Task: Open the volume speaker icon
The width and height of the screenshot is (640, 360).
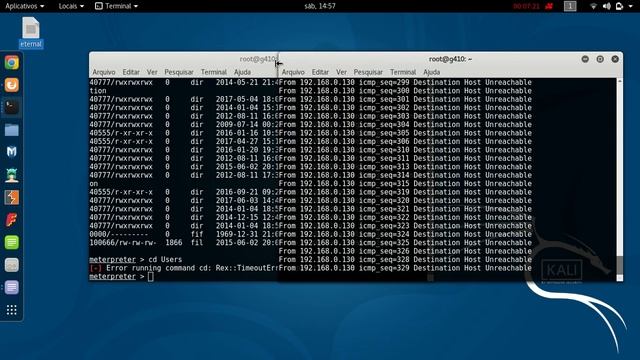Action: point(607,6)
